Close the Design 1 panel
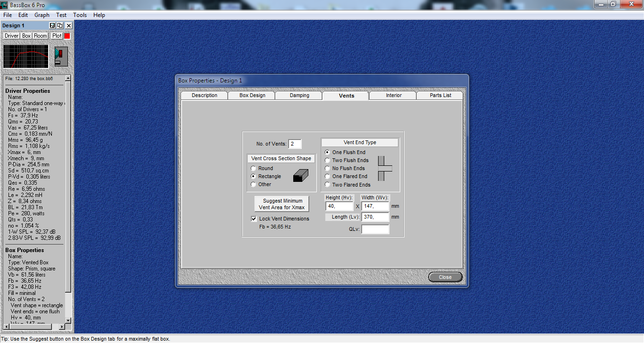The image size is (644, 343). [69, 25]
